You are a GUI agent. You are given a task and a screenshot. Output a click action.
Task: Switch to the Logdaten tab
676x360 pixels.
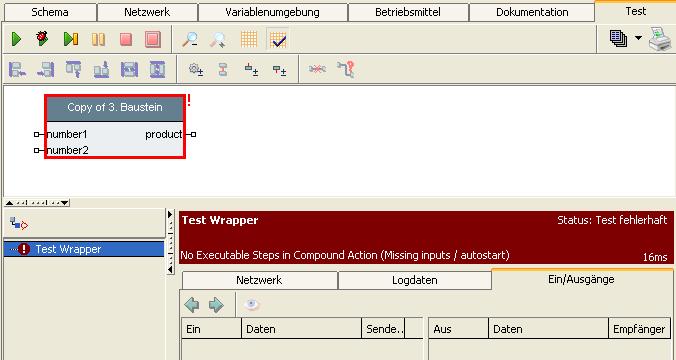(x=415, y=280)
